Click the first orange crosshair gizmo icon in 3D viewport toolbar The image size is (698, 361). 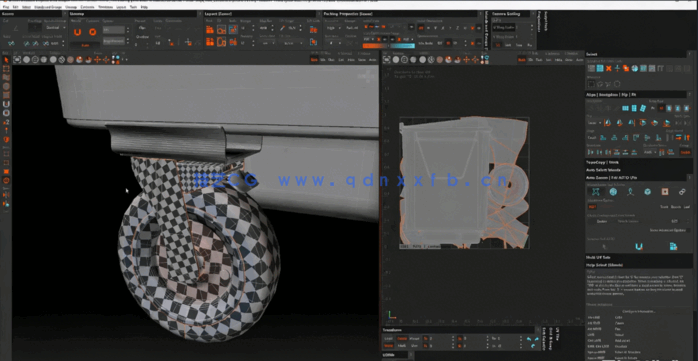coord(97,60)
